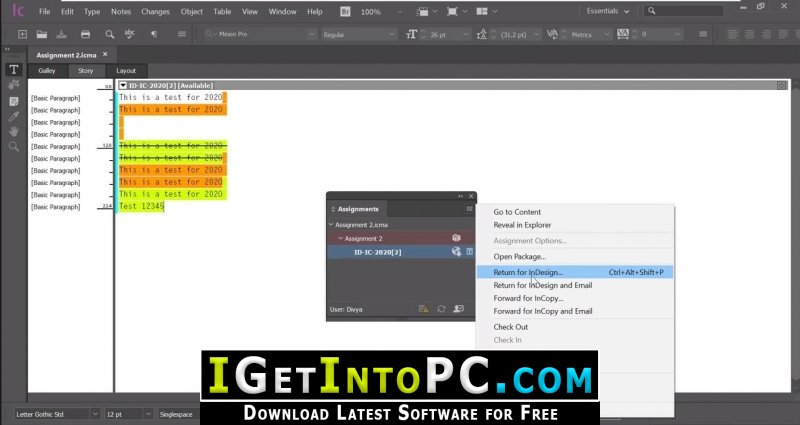
Task: Choose Reveal in Explorer menu item
Action: pyautogui.click(x=574, y=224)
